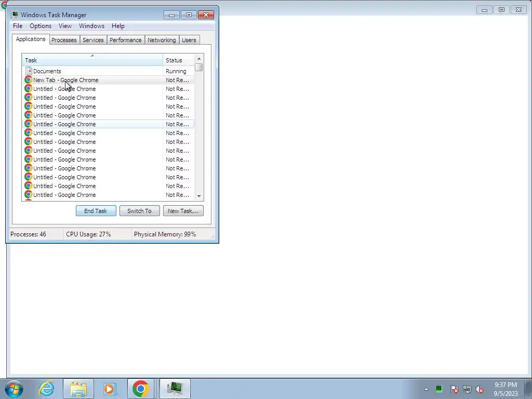Close the Windows Task Manager window
Screen dimensions: 532x399
(x=206, y=15)
